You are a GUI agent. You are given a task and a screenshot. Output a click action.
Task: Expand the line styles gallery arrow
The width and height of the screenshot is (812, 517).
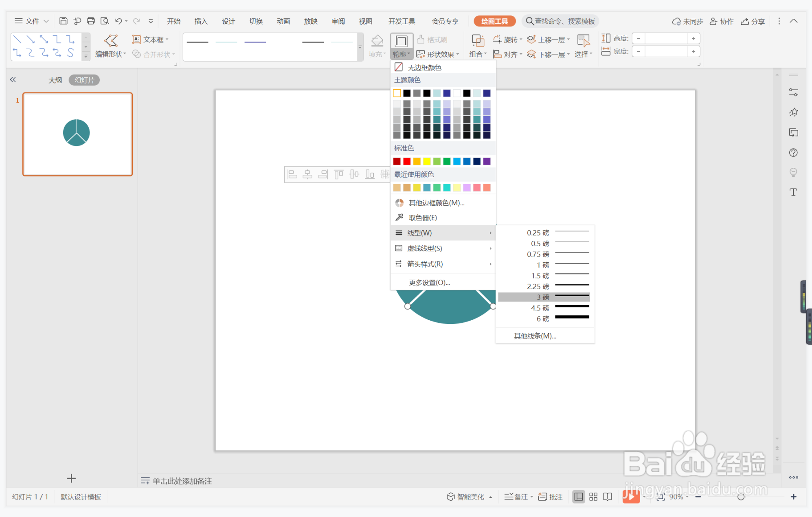[360, 47]
